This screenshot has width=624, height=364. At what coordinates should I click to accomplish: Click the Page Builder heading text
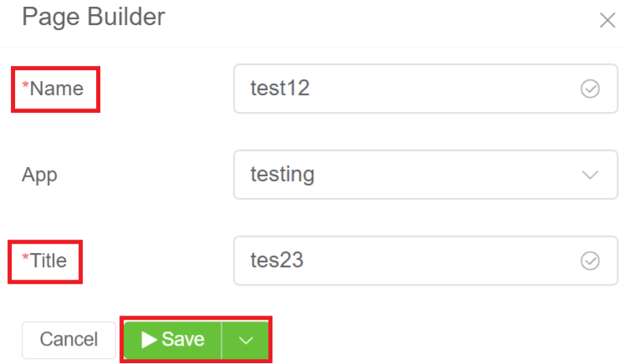pyautogui.click(x=94, y=17)
